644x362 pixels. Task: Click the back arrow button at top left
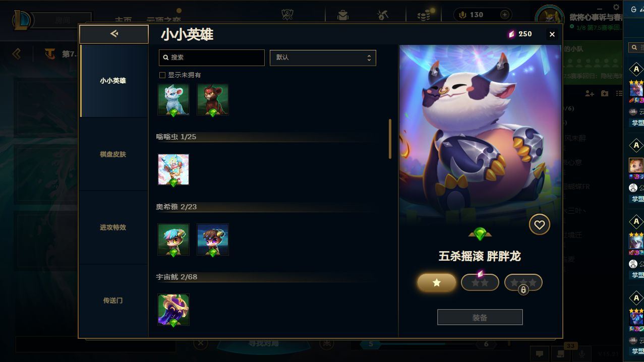(x=114, y=34)
